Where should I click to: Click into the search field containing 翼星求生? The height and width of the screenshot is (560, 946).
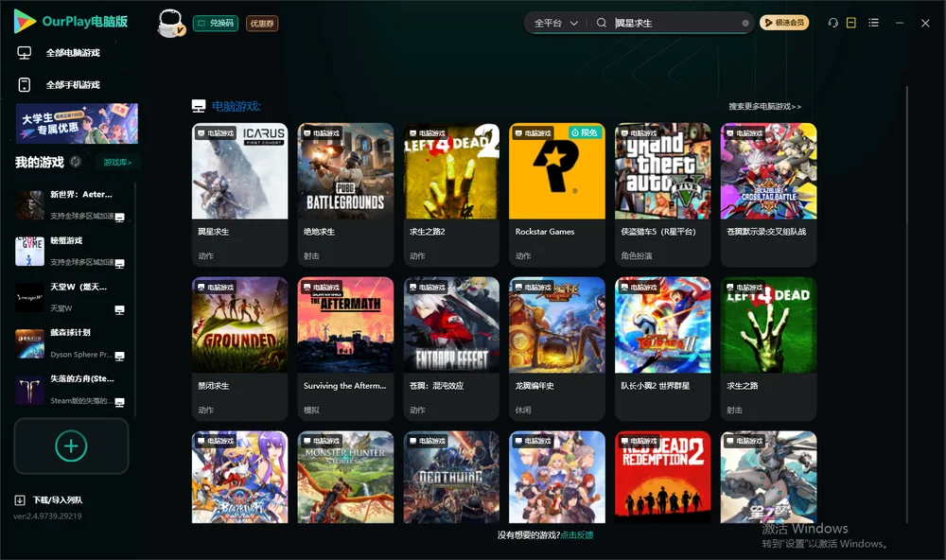coord(677,23)
